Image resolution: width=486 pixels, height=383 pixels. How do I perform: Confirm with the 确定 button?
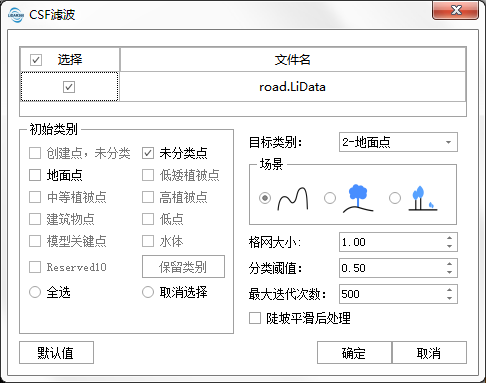point(354,353)
